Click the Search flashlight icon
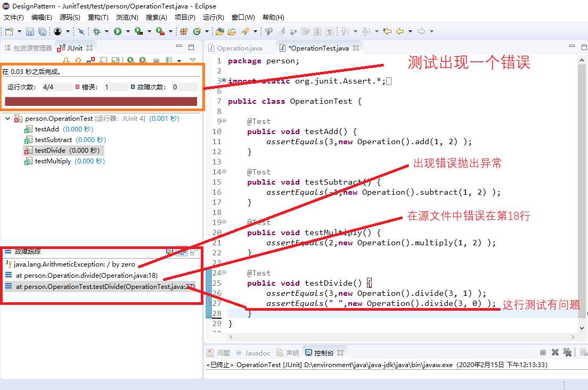Screen dimensions: 588x390 [245, 31]
